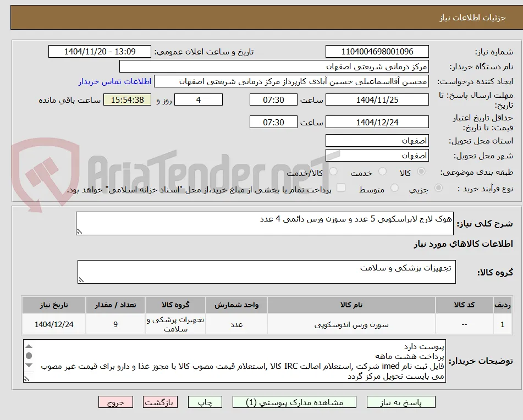Click the remaining time field 15:54:38
This screenshot has height=420, width=523.
(127, 100)
